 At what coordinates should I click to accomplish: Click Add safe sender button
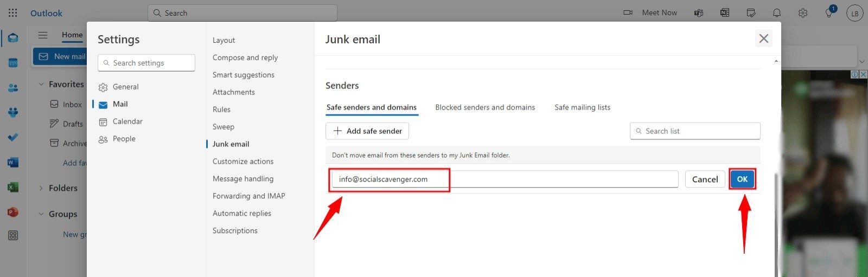pyautogui.click(x=367, y=131)
